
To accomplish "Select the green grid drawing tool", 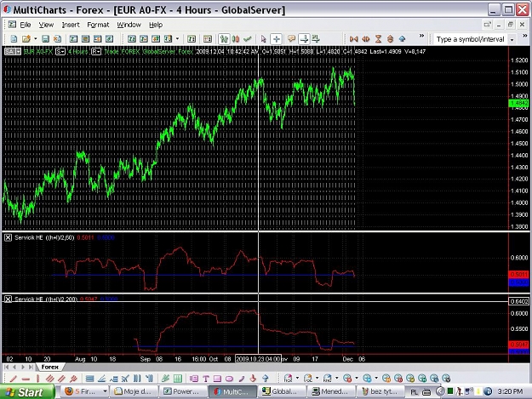I will [177, 379].
